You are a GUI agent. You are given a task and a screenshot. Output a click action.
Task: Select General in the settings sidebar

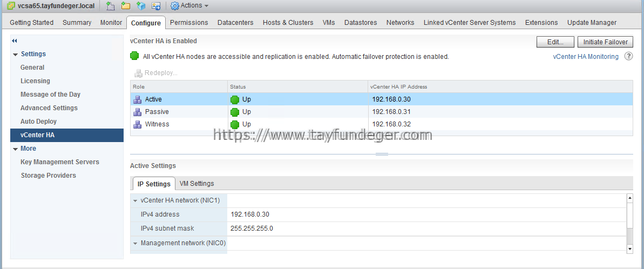click(x=32, y=68)
